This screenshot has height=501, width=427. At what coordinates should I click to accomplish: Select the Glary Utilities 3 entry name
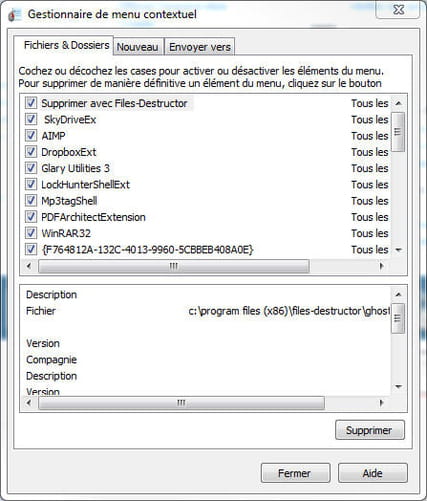point(75,168)
